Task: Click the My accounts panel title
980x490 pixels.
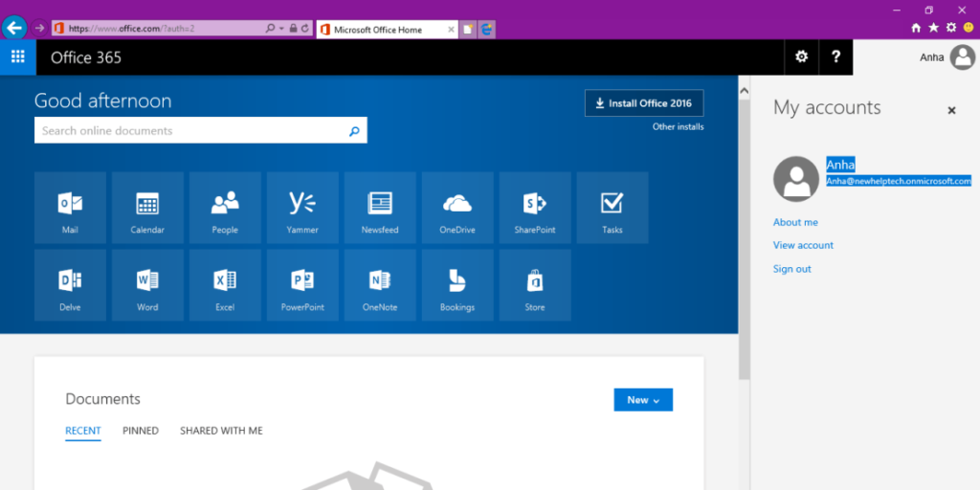Action: tap(827, 107)
